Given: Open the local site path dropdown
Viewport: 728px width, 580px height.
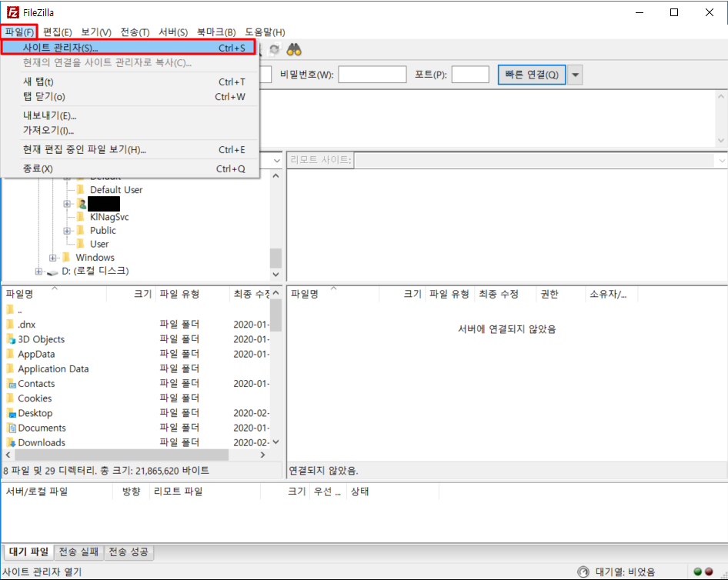Looking at the screenshot, I should click(x=277, y=161).
